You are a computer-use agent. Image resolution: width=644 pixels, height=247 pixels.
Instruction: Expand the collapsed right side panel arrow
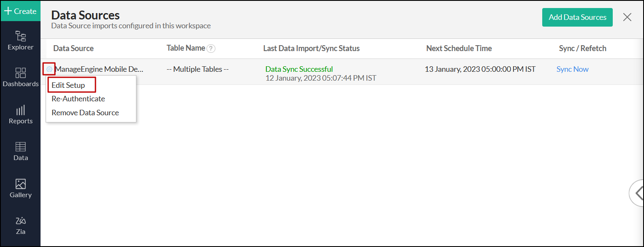tap(637, 193)
